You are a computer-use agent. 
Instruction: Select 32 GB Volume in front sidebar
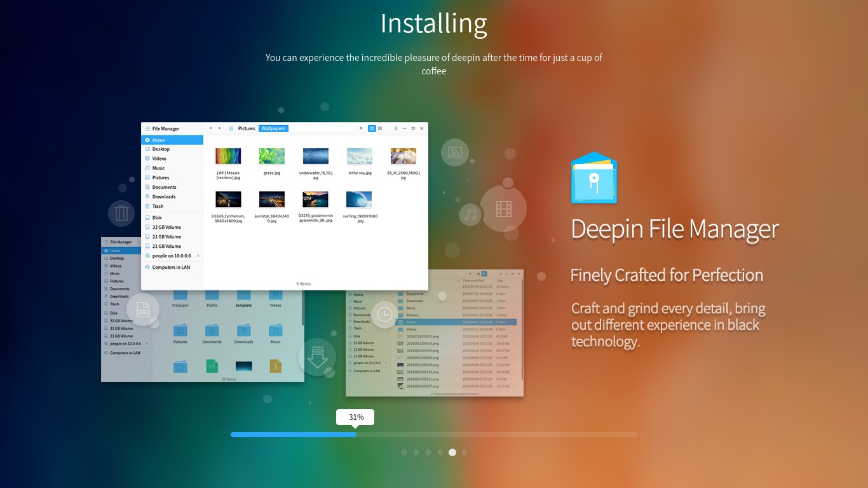pyautogui.click(x=172, y=227)
